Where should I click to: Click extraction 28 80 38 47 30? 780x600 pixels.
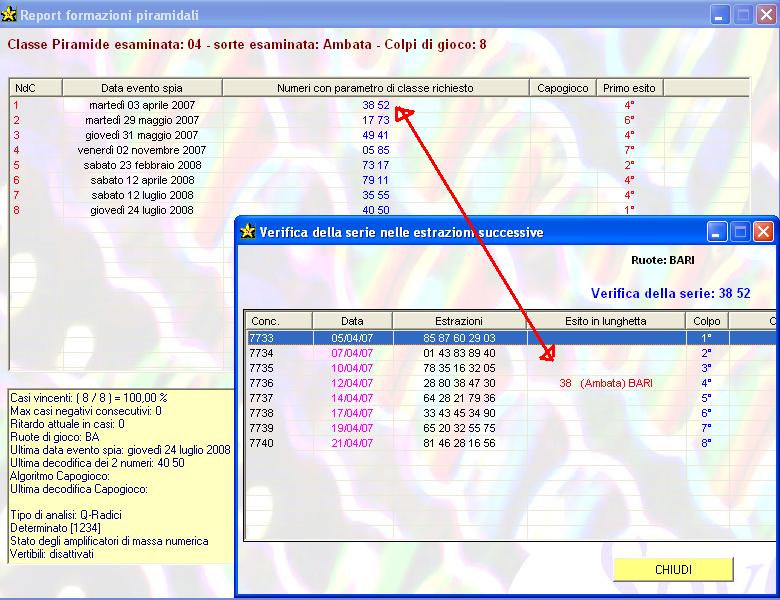tap(459, 383)
